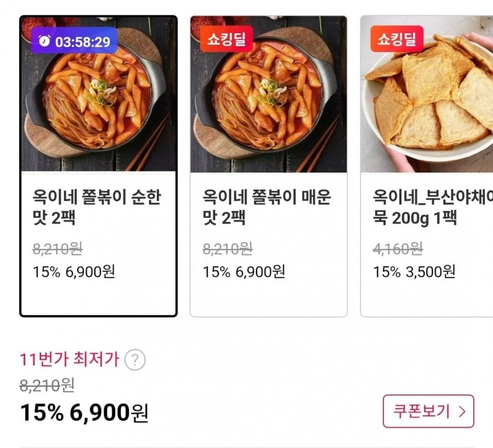
Task: Tap the 쇼킹딜 badge on 부산야채어묵 card
Action: pyautogui.click(x=397, y=39)
